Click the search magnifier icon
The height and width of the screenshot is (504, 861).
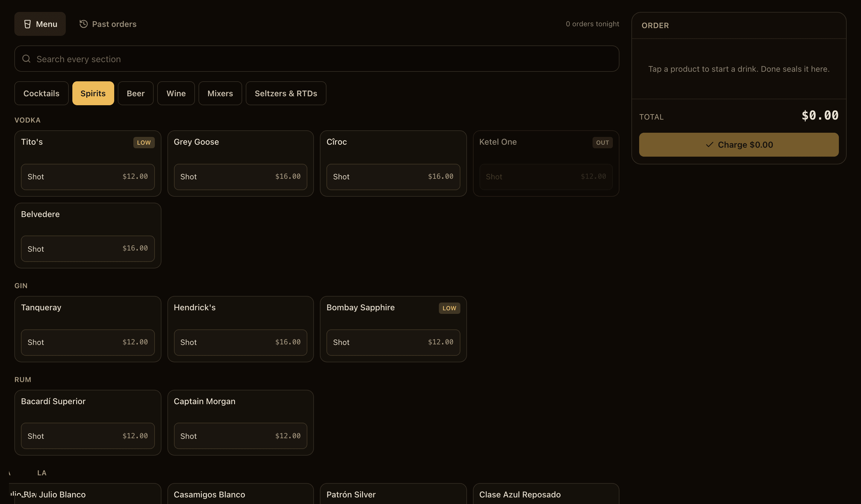(26, 59)
